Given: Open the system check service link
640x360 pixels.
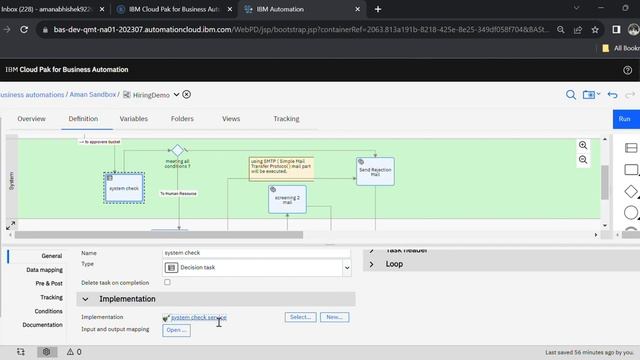Looking at the screenshot, I should click(x=199, y=317).
